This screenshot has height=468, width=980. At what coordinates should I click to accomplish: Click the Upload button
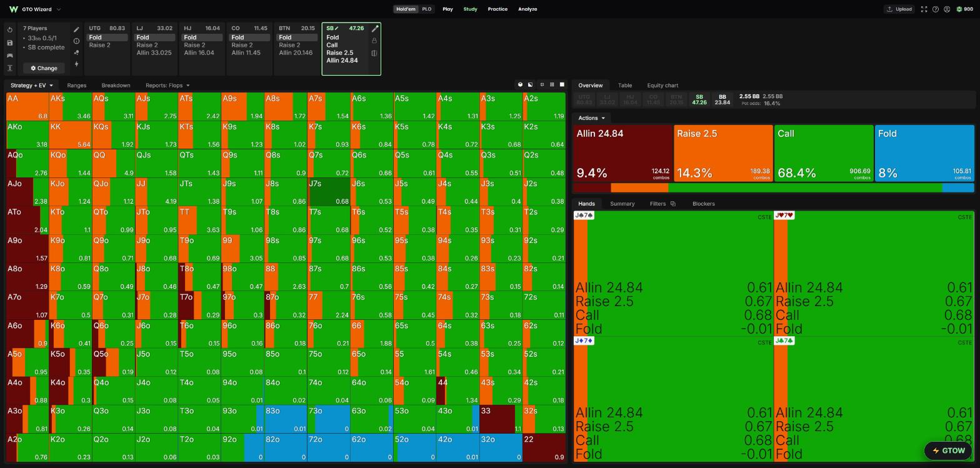899,9
